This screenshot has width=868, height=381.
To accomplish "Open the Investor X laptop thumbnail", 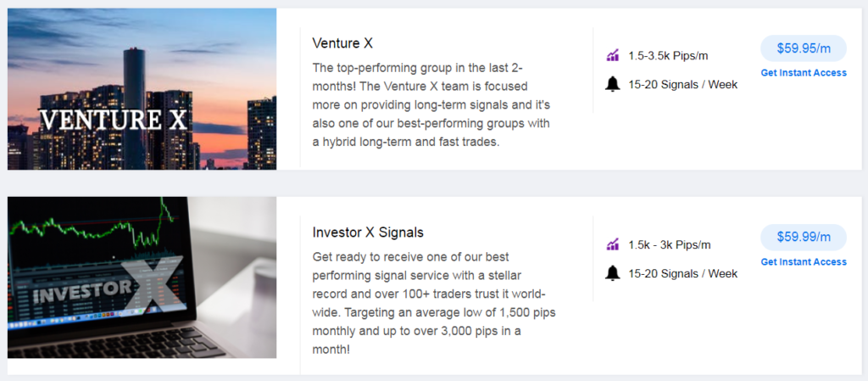I will click(x=142, y=277).
